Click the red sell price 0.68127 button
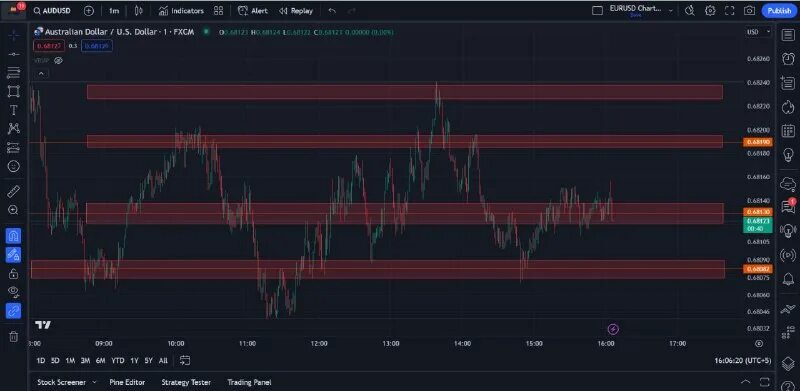Viewport: 800px width, 391px height. coord(49,46)
